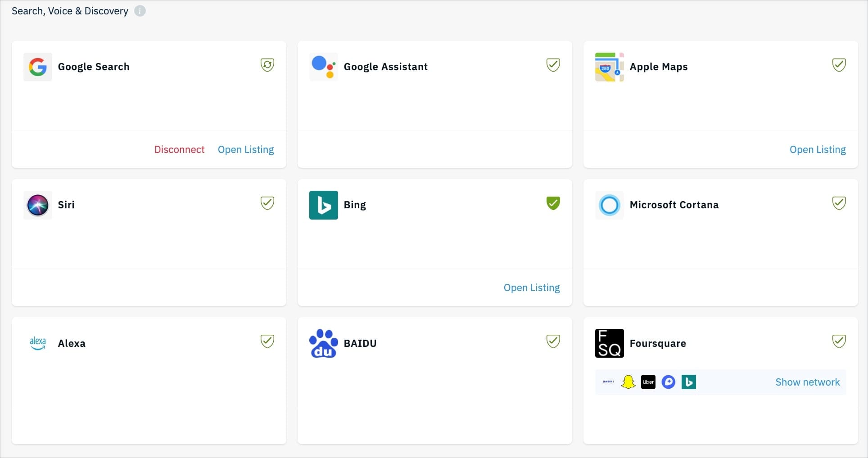Click the shield checkmark on Apple Maps card
This screenshot has height=458, width=868.
tap(839, 65)
